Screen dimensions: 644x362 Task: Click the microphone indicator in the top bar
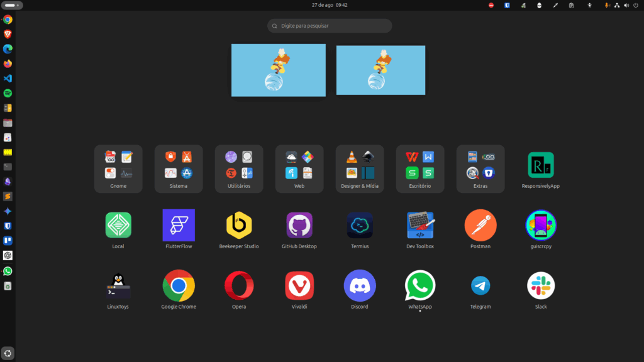607,5
